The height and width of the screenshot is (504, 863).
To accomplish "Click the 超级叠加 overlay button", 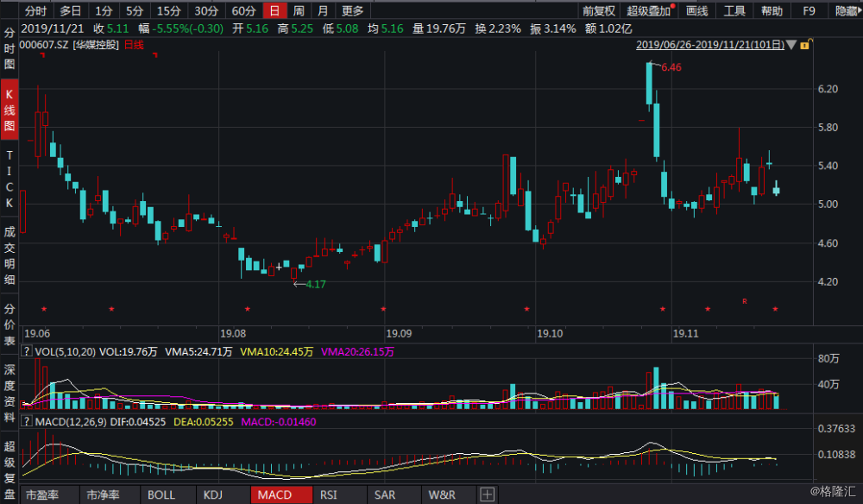I will tap(648, 10).
